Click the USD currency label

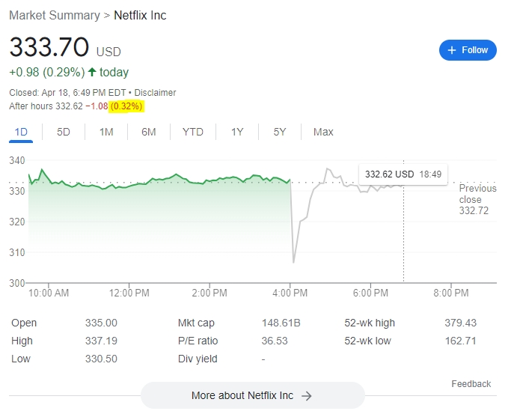[x=108, y=52]
